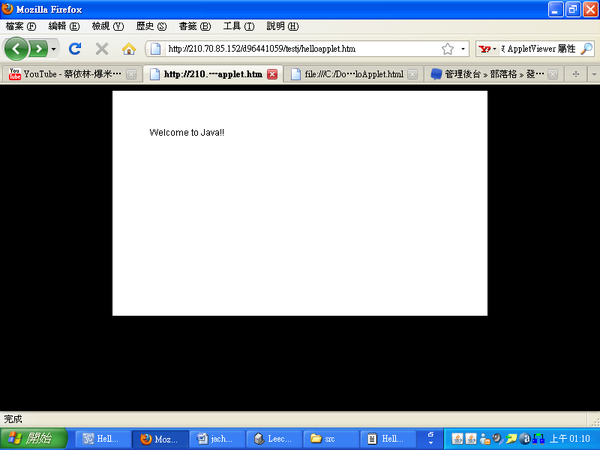Stop loading with the X icon
Image resolution: width=600 pixels, height=450 pixels.
pyautogui.click(x=102, y=49)
